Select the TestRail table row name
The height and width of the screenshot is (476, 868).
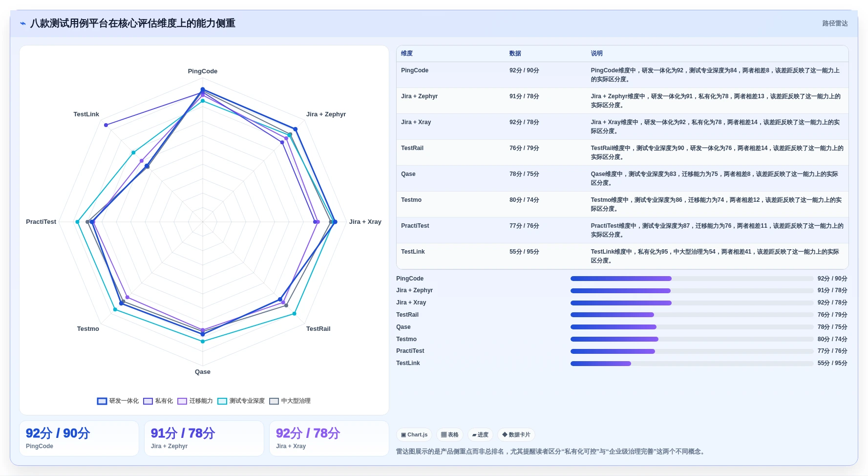pyautogui.click(x=412, y=148)
